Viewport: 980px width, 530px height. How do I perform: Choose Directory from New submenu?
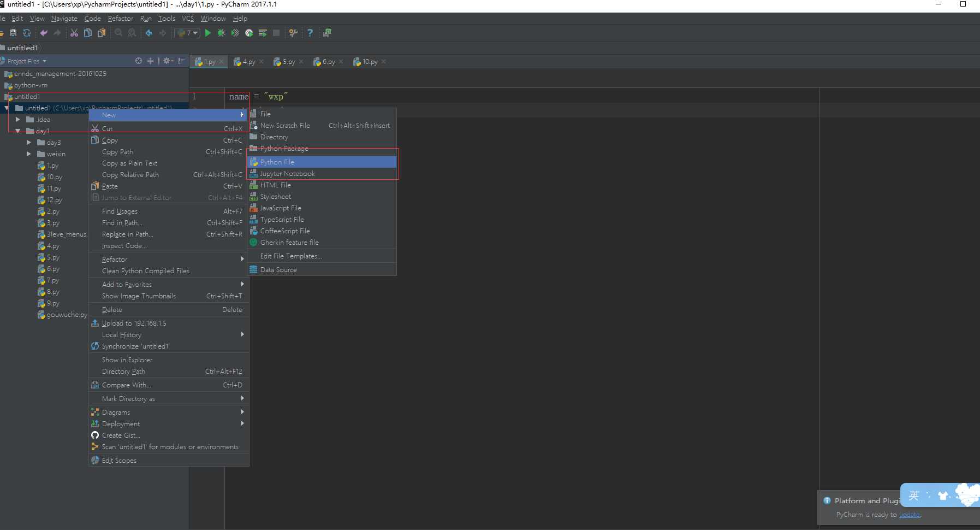[322, 137]
